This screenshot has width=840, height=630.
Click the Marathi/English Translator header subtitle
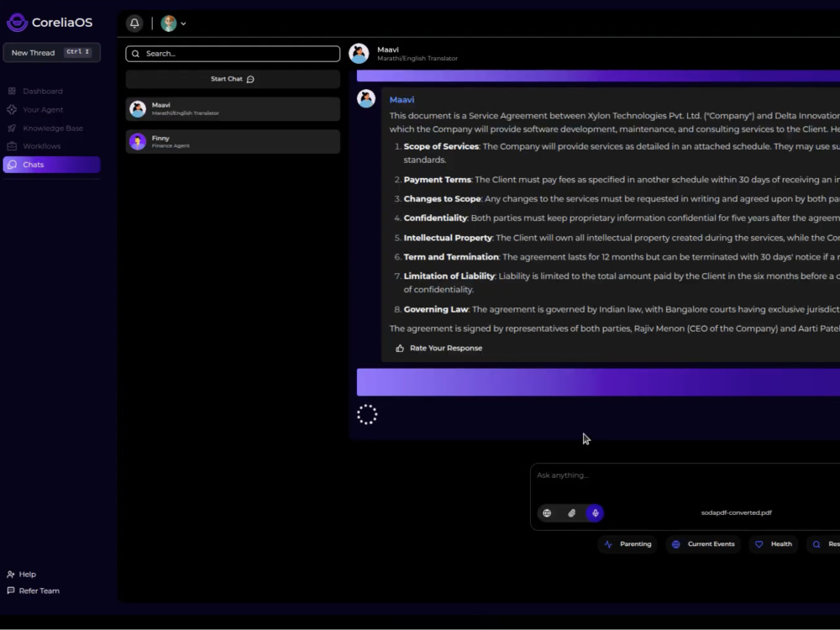(x=417, y=59)
